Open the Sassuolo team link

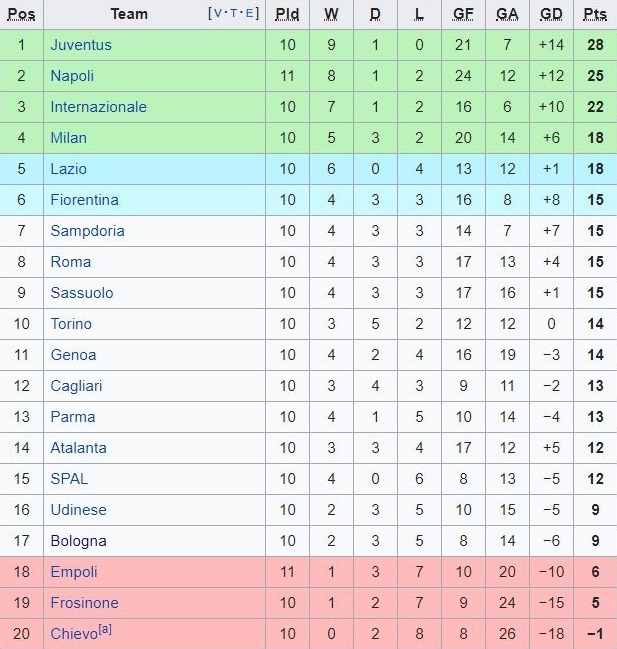coord(82,293)
